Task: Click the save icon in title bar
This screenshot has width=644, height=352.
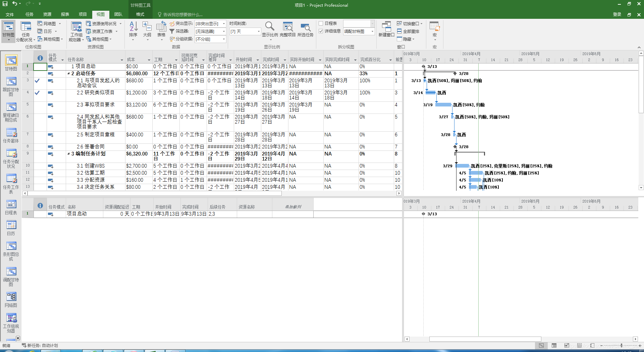Action: click(x=5, y=4)
